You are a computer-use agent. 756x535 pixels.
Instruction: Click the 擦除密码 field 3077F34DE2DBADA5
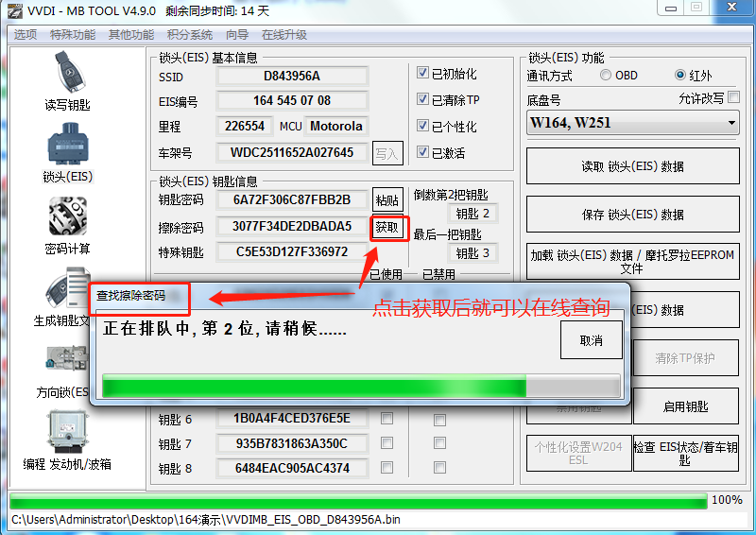292,226
